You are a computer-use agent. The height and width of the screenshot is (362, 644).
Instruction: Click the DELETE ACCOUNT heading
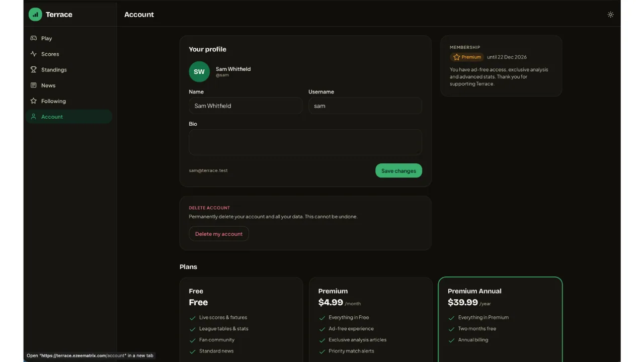[209, 208]
